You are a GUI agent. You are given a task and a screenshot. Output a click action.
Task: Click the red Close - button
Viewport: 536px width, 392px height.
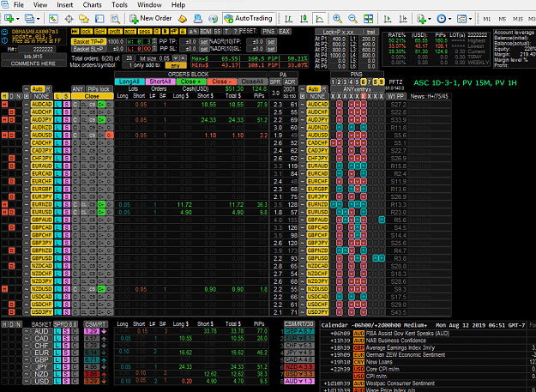221,81
